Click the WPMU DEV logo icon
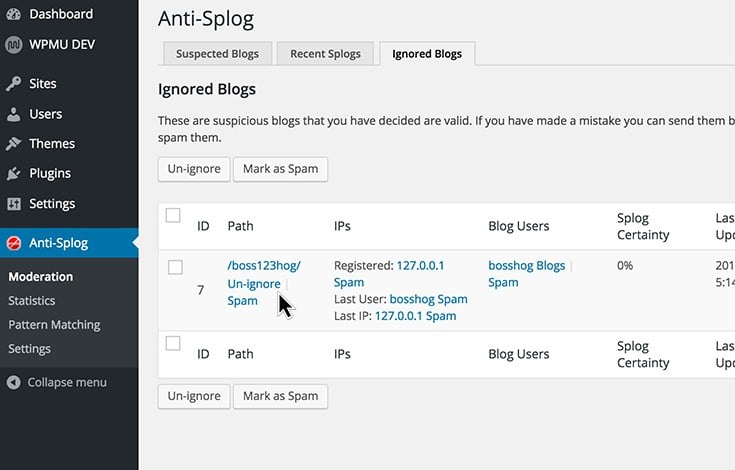This screenshot has width=735, height=470. (x=14, y=45)
